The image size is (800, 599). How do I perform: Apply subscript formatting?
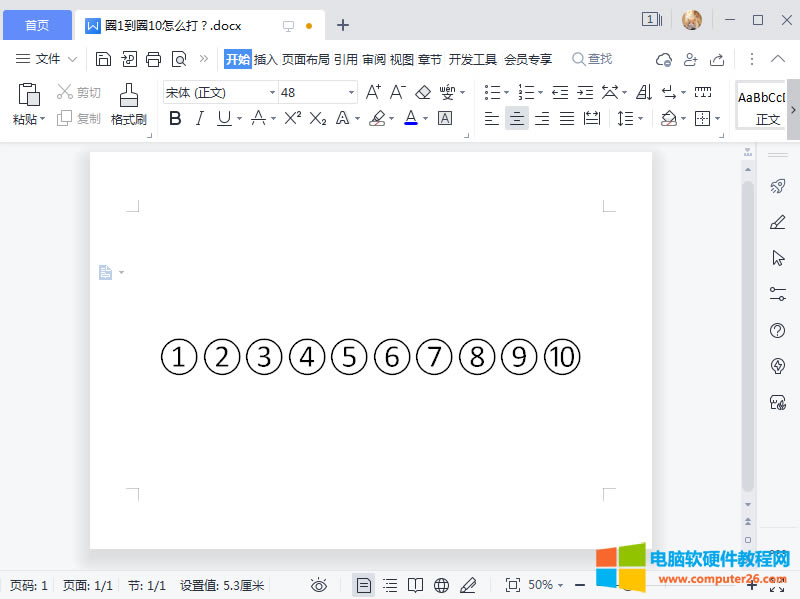click(x=318, y=118)
